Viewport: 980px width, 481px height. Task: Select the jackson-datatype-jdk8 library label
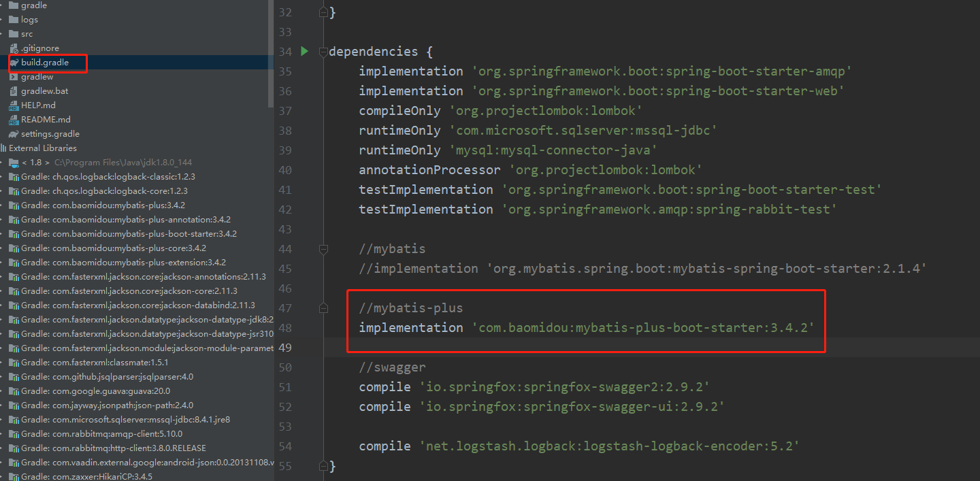pos(147,320)
